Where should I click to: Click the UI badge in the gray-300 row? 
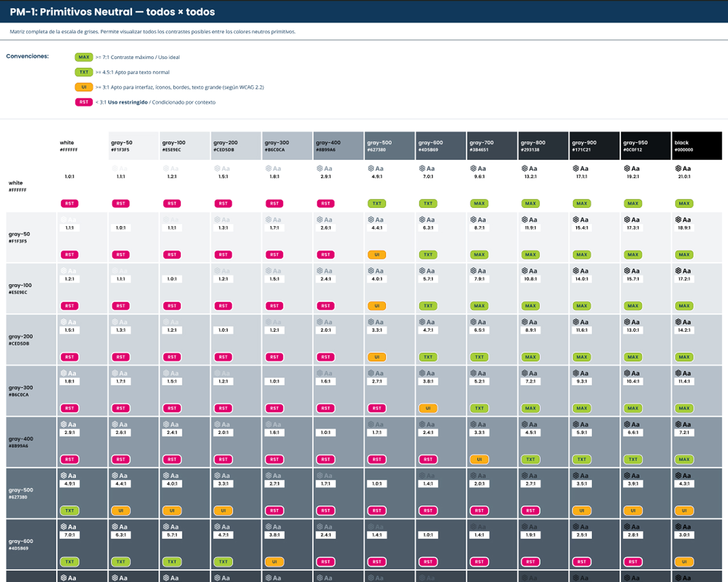pyautogui.click(x=428, y=408)
